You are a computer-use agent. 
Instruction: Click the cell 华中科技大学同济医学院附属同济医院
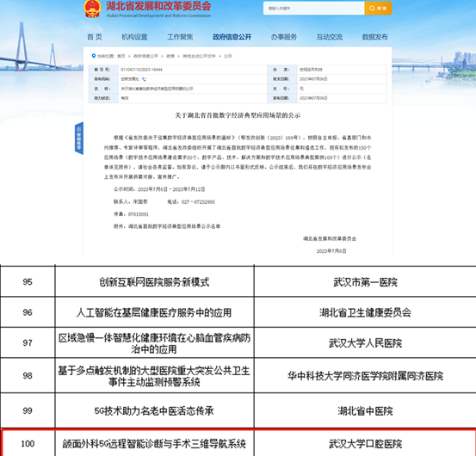click(x=365, y=376)
